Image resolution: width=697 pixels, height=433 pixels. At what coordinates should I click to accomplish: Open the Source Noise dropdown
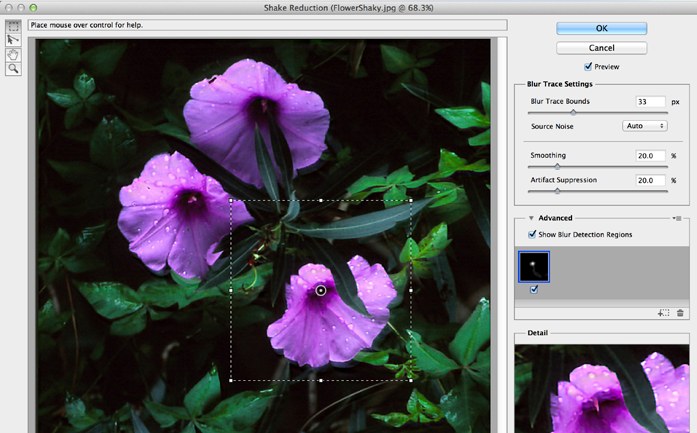point(645,126)
